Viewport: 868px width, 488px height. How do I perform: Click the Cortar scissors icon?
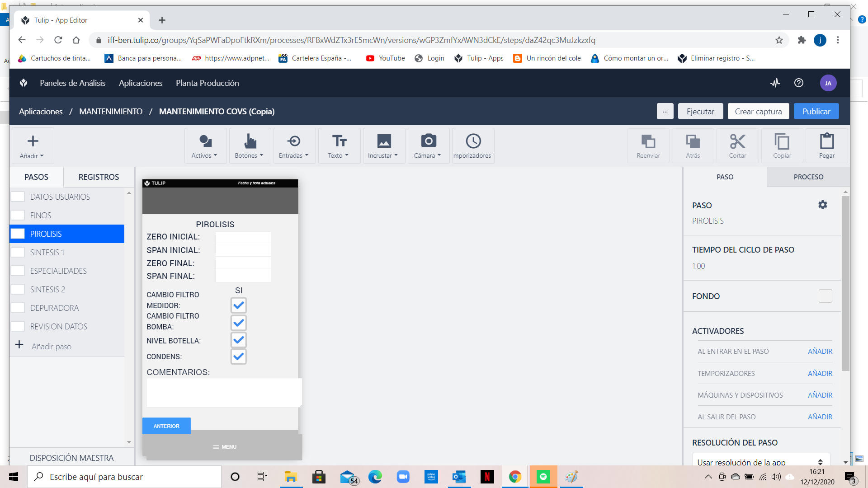pyautogui.click(x=737, y=142)
